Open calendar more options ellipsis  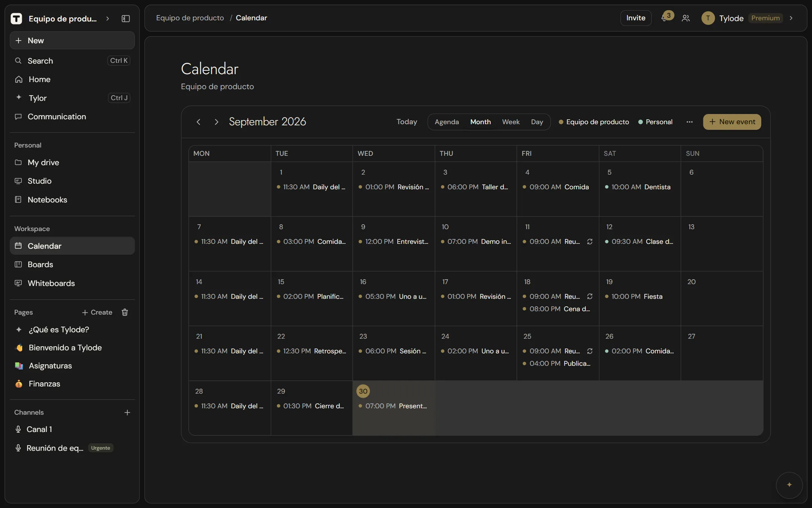tap(689, 122)
